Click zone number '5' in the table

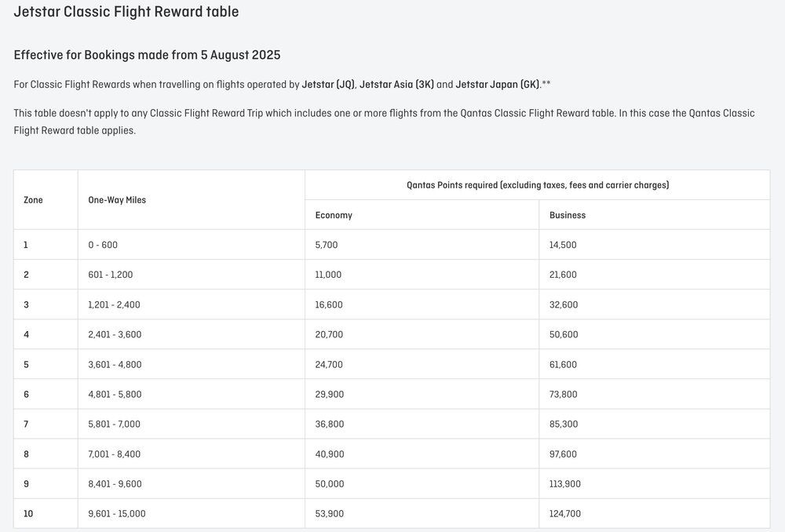(x=26, y=364)
